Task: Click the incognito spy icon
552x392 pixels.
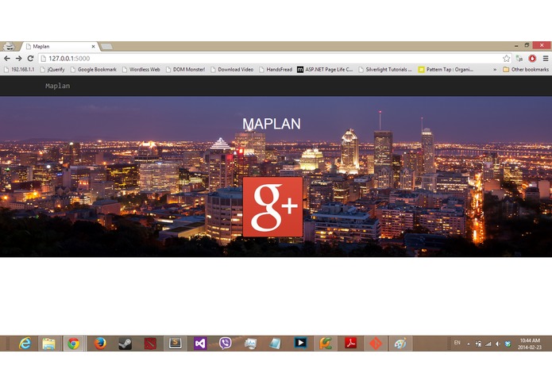Action: (10, 46)
